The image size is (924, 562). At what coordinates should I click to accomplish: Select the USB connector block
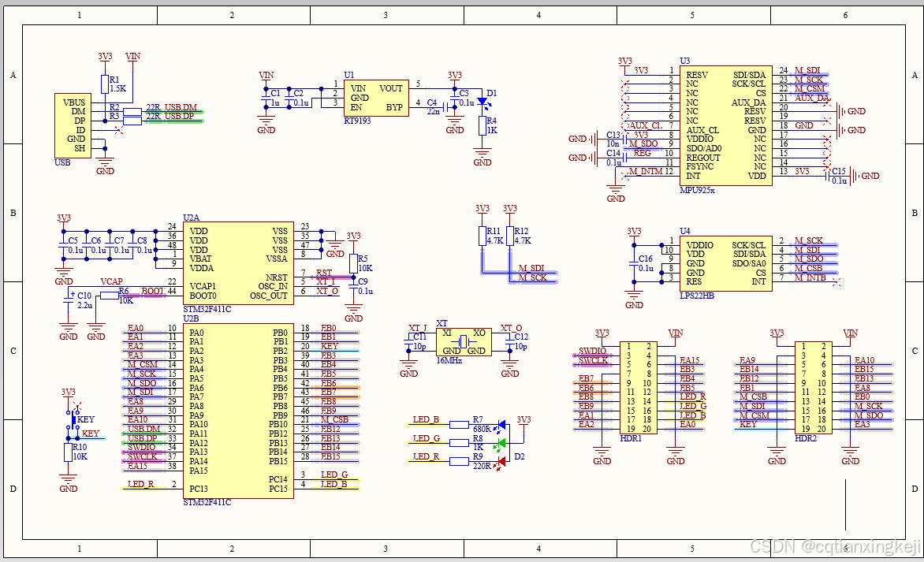point(73,125)
